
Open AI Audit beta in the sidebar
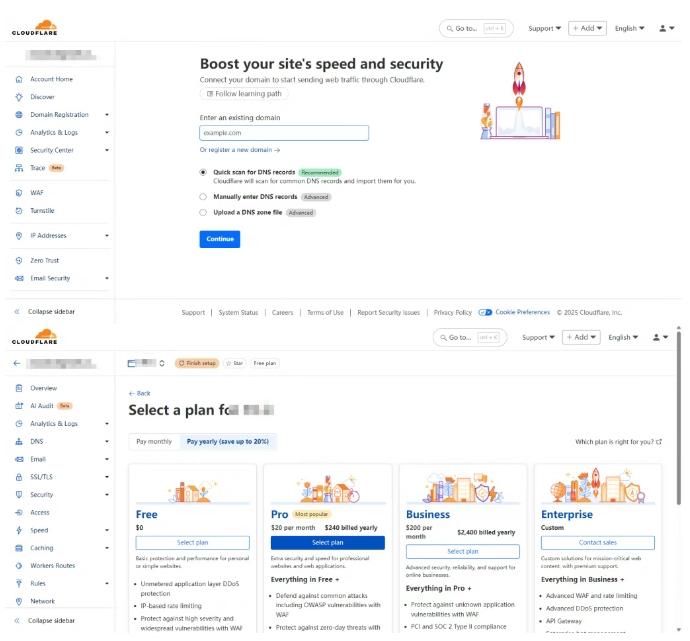tap(43, 406)
